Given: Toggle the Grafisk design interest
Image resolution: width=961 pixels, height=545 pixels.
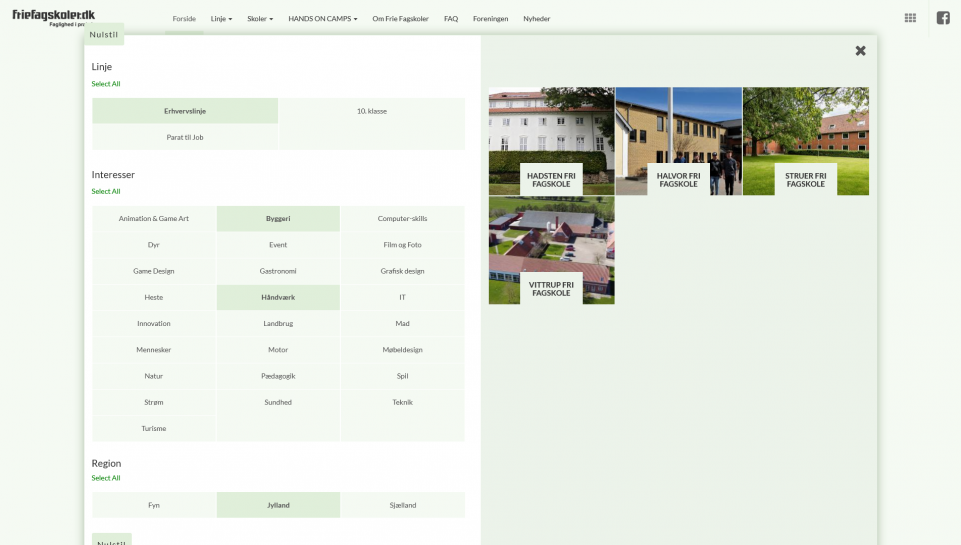Looking at the screenshot, I should click(x=403, y=271).
